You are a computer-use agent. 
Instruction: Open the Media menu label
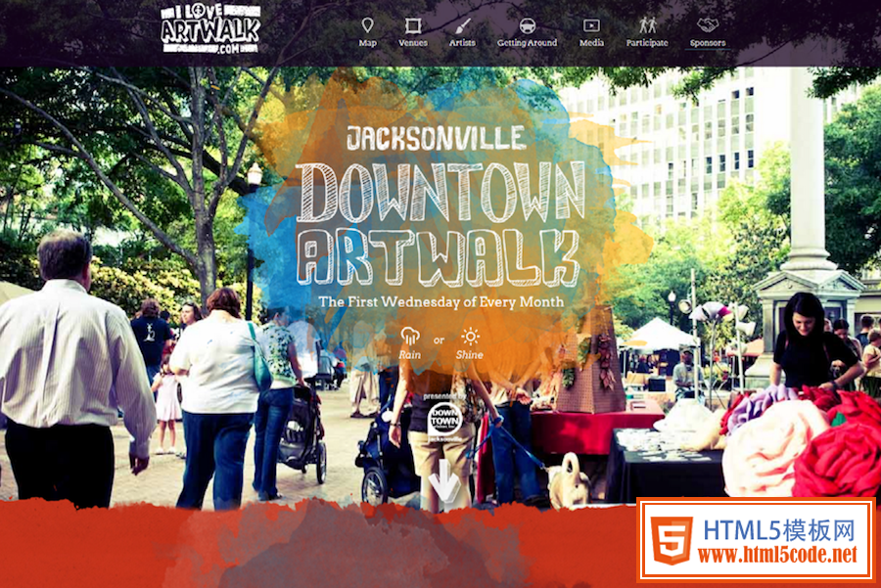(591, 43)
